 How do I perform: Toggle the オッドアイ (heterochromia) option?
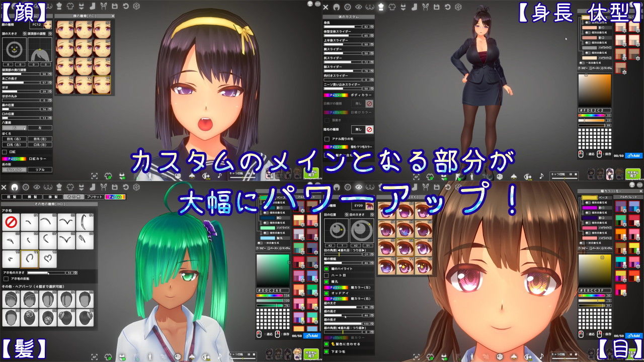327,293
